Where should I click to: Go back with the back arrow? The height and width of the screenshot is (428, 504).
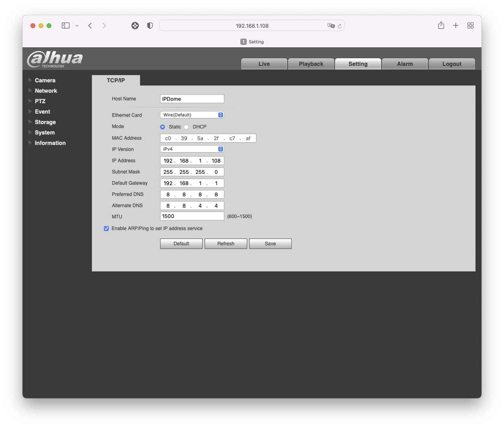tap(90, 26)
